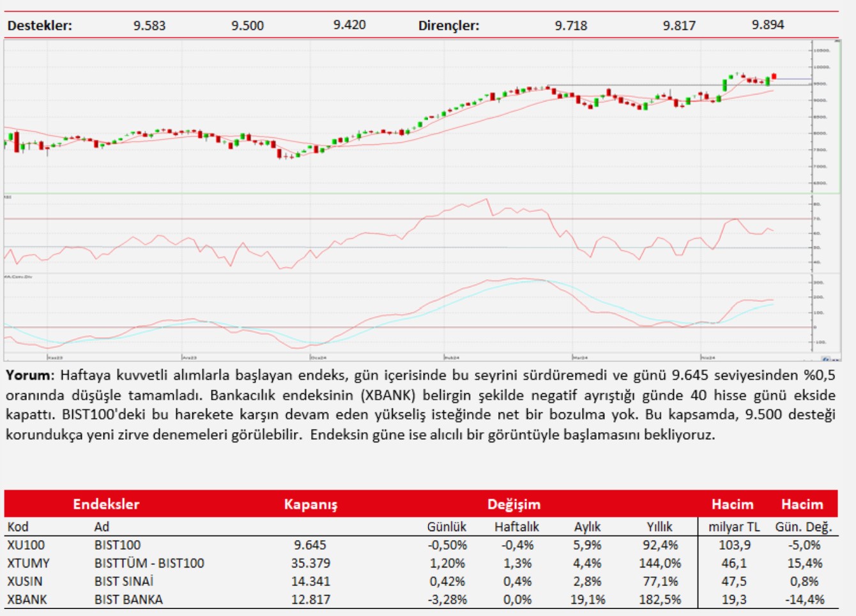The width and height of the screenshot is (856, 616).
Task: Click XUSIN volume 47,5
Action: (x=734, y=582)
